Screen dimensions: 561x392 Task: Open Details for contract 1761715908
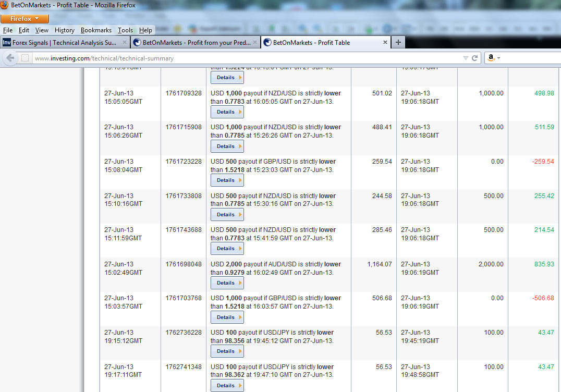[227, 146]
